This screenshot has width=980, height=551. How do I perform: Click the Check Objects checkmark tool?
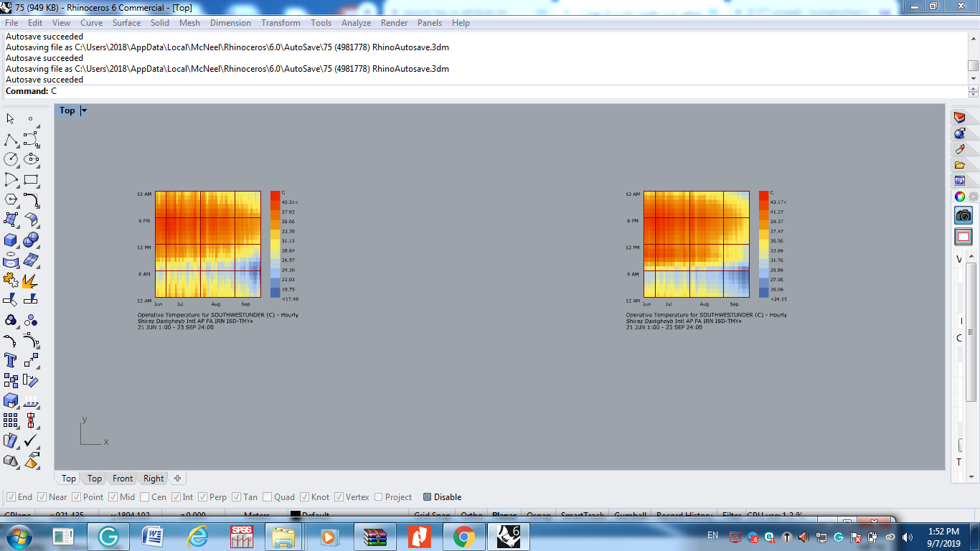tap(31, 441)
